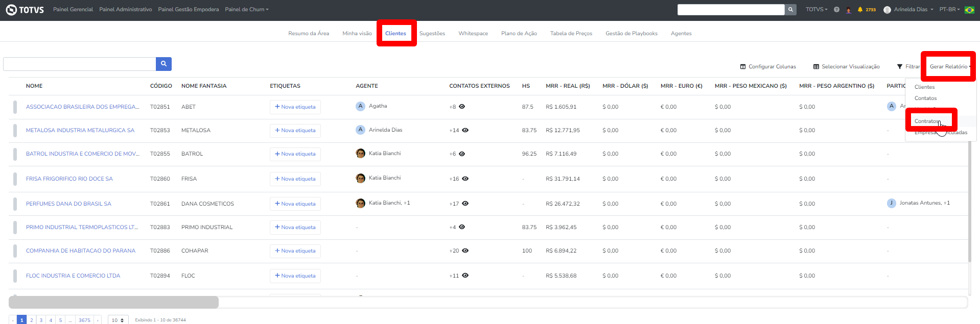Show external contacts eye for FLOC row
The image size is (980, 324).
465,276
